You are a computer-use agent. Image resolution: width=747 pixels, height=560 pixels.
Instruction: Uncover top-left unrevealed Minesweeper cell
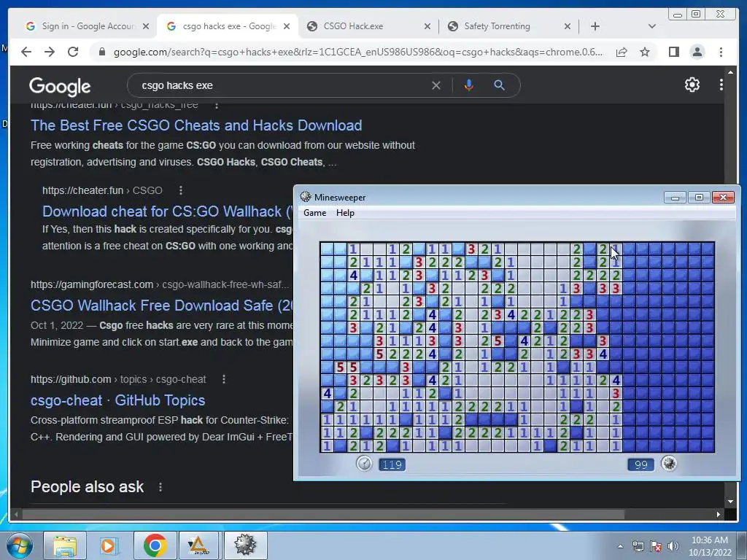click(x=327, y=249)
